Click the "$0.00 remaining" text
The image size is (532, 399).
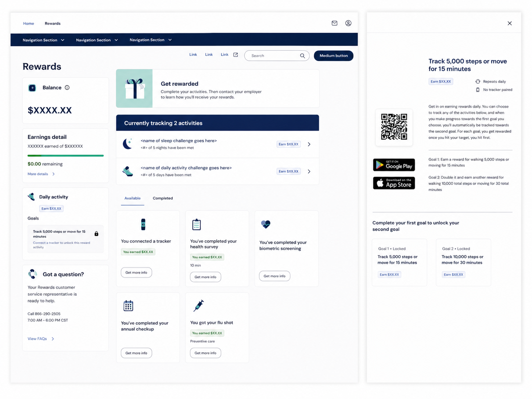(x=45, y=164)
